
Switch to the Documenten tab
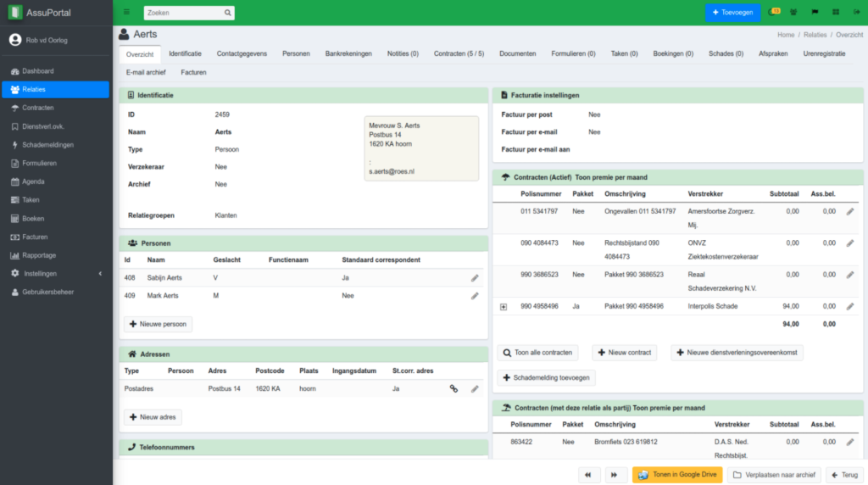tap(518, 53)
